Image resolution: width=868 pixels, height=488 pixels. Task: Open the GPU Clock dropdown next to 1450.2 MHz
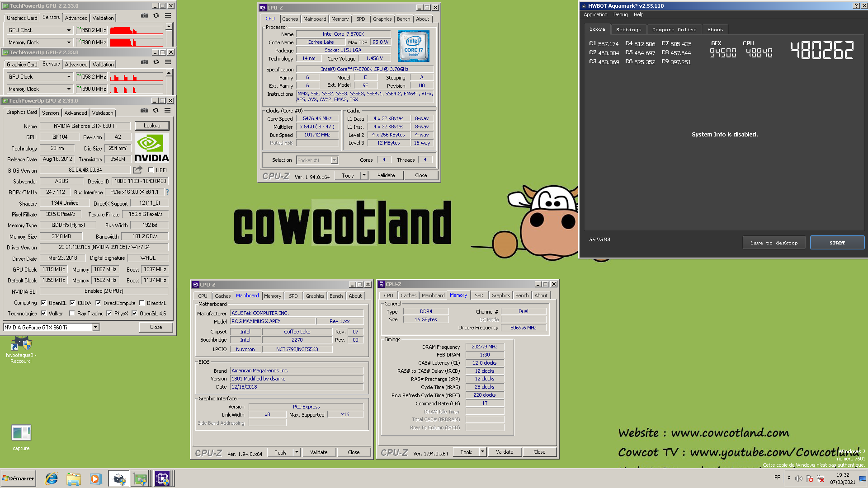click(x=69, y=30)
